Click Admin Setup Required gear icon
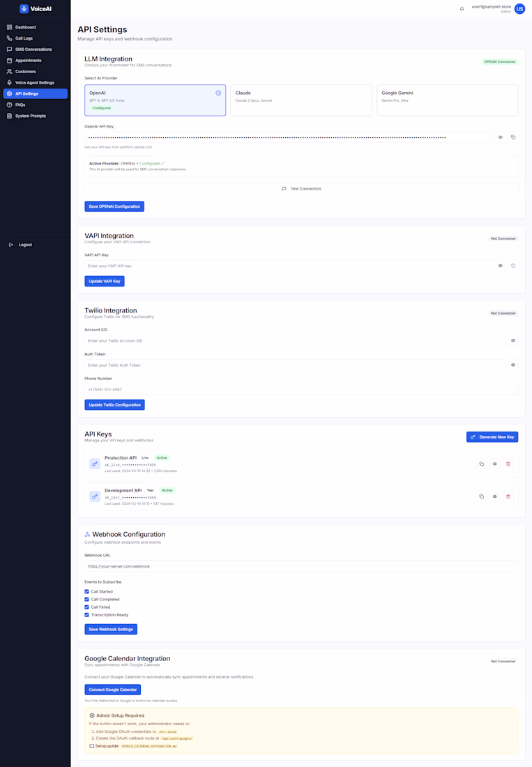 (92, 715)
